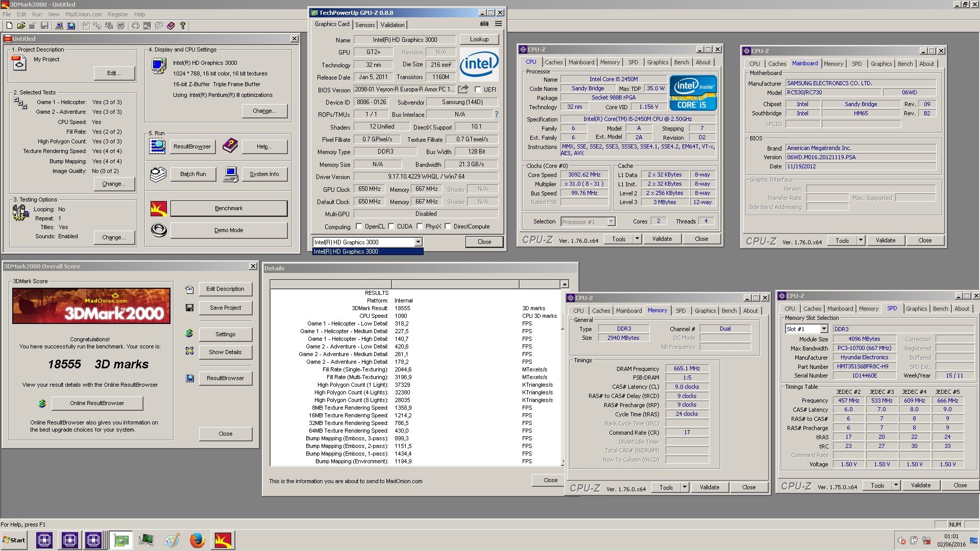Image resolution: width=980 pixels, height=551 pixels.
Task: Open the GPU-Z hamburger menu icon
Action: (498, 24)
